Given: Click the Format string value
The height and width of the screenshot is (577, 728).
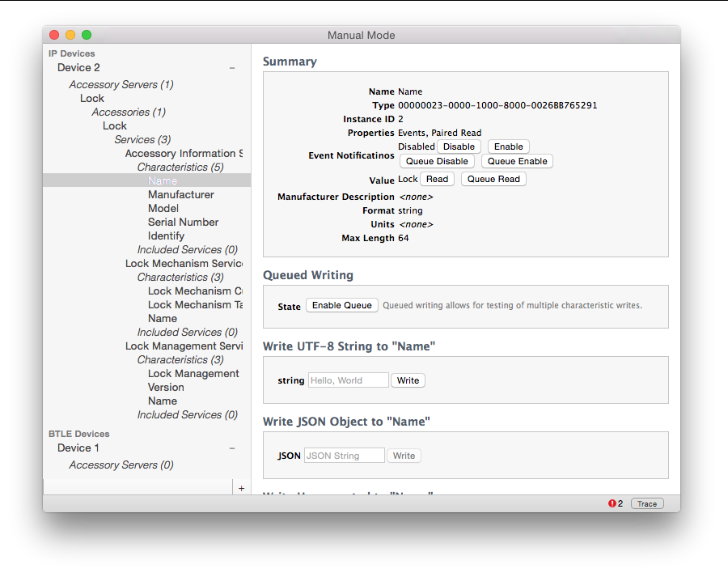Looking at the screenshot, I should click(x=410, y=210).
